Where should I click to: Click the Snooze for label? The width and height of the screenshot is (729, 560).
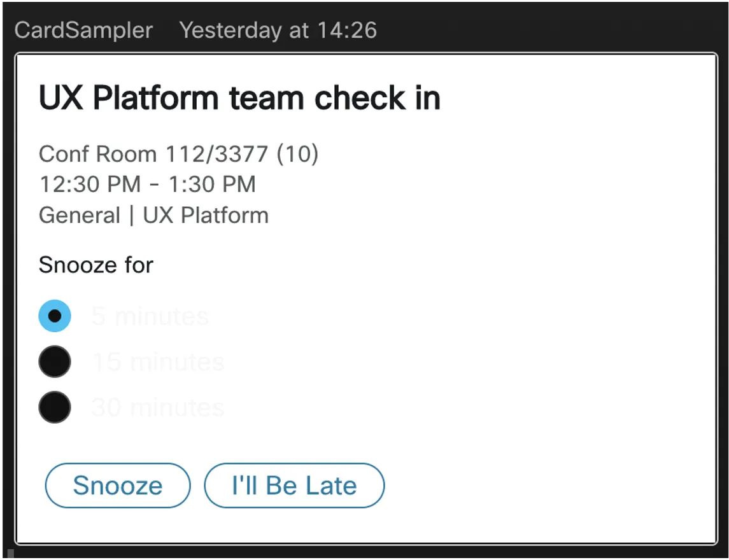pos(96,265)
